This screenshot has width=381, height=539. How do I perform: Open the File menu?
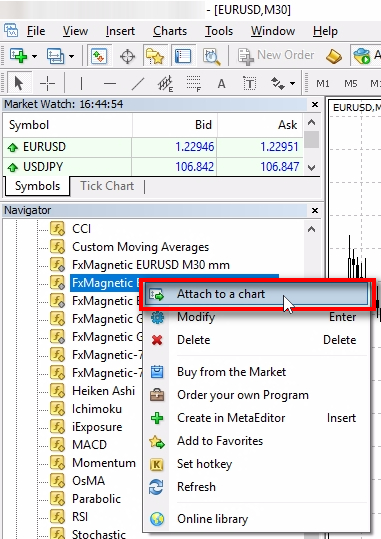tap(36, 31)
